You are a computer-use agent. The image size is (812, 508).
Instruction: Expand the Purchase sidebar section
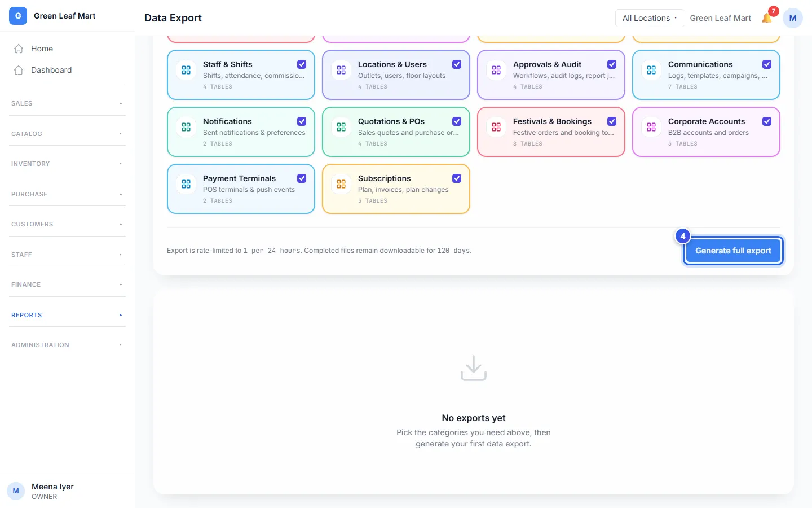tap(68, 194)
